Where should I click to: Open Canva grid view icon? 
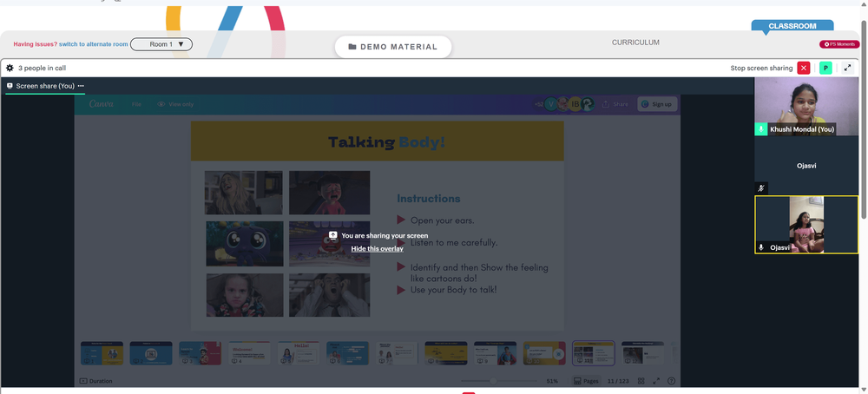pyautogui.click(x=641, y=381)
